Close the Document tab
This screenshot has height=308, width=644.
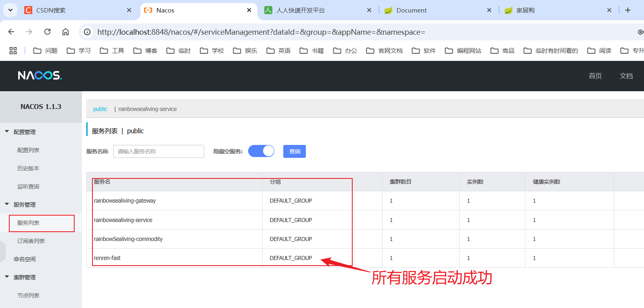pos(489,10)
